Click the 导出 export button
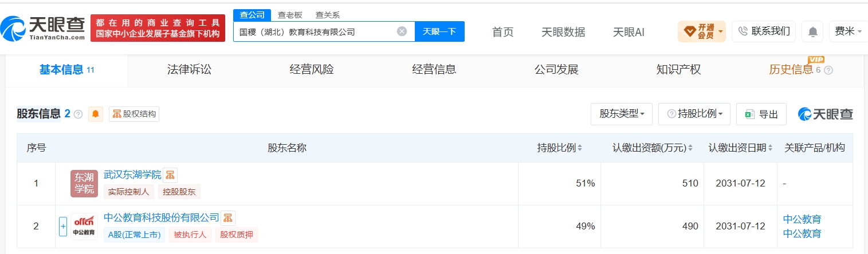Image resolution: width=868 pixels, height=254 pixels. coord(761,114)
